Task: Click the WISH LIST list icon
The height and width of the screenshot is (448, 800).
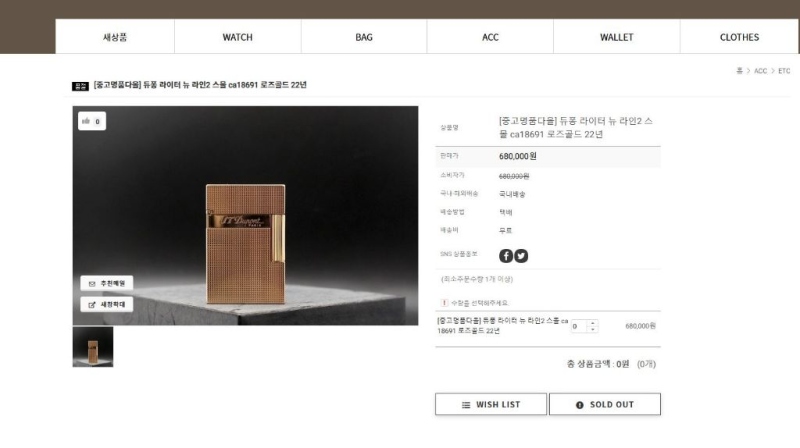Action: click(466, 405)
